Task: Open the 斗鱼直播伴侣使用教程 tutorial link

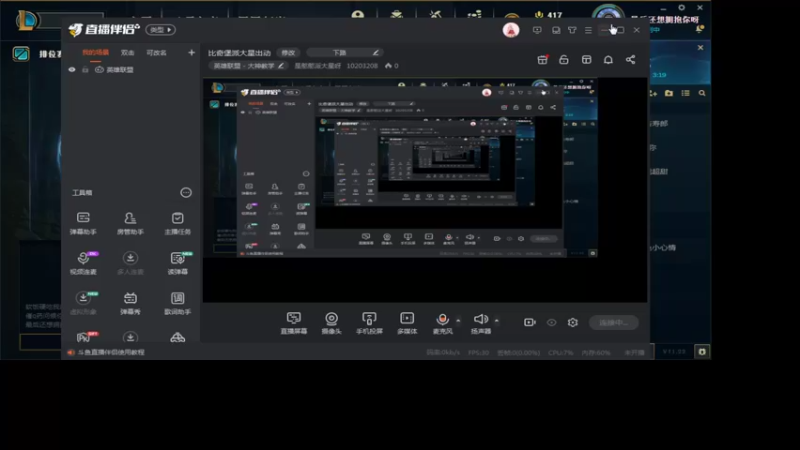Action: click(111, 352)
